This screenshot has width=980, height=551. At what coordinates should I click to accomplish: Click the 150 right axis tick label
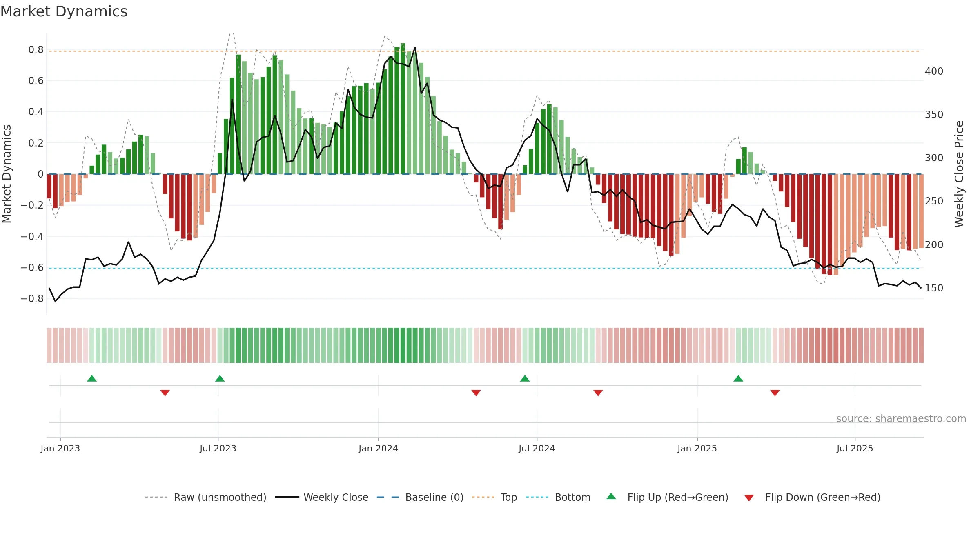pyautogui.click(x=934, y=288)
